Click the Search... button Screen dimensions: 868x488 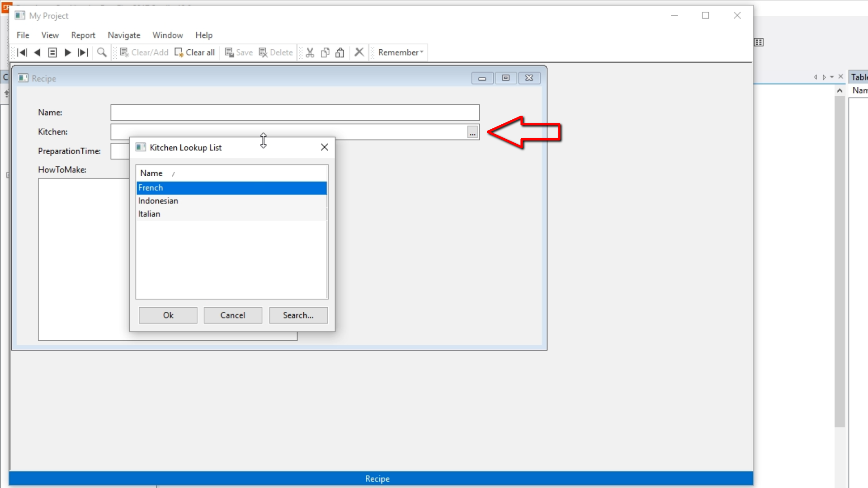[x=298, y=315]
